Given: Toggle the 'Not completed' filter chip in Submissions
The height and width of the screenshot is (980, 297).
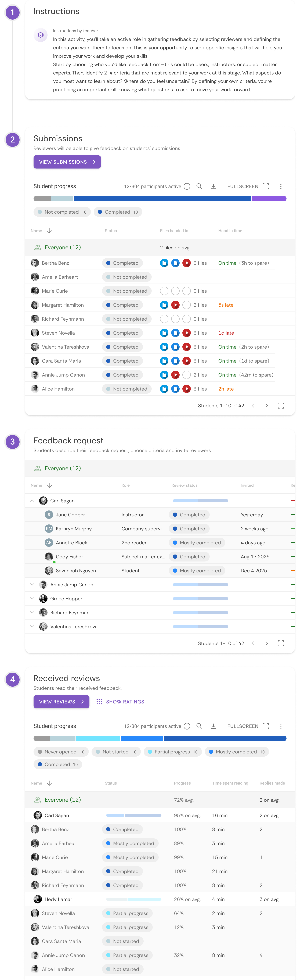Looking at the screenshot, I should click(62, 212).
